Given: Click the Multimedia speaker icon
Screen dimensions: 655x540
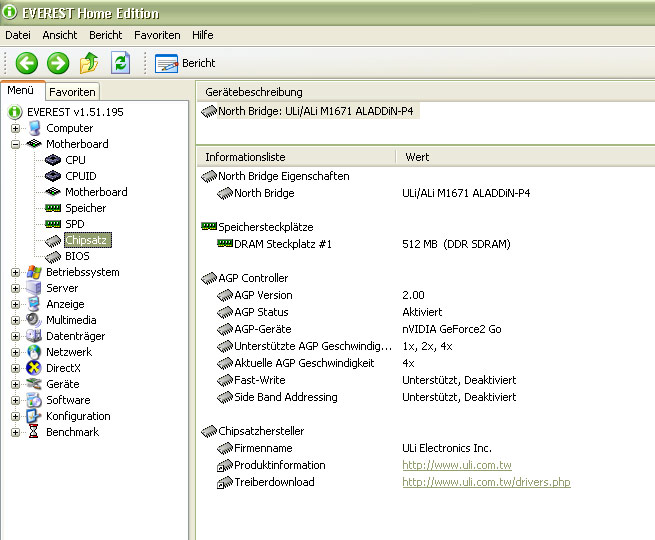Looking at the screenshot, I should [x=33, y=320].
